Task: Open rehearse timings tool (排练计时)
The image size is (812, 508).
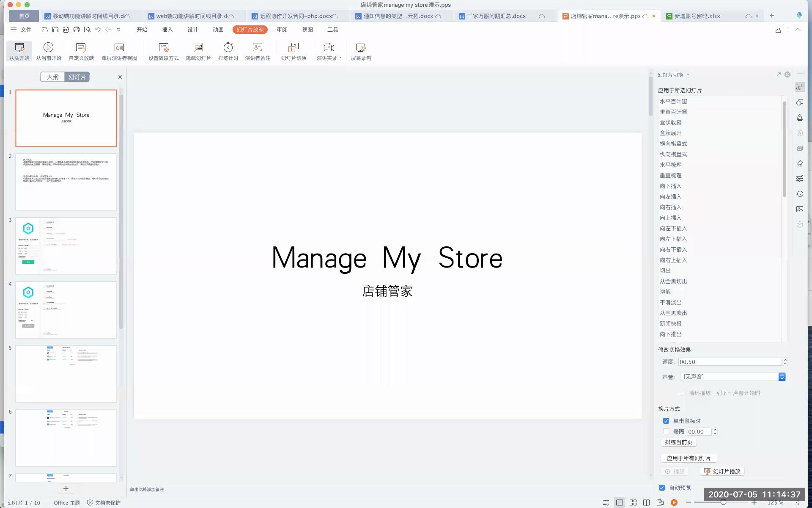Action: coord(228,51)
